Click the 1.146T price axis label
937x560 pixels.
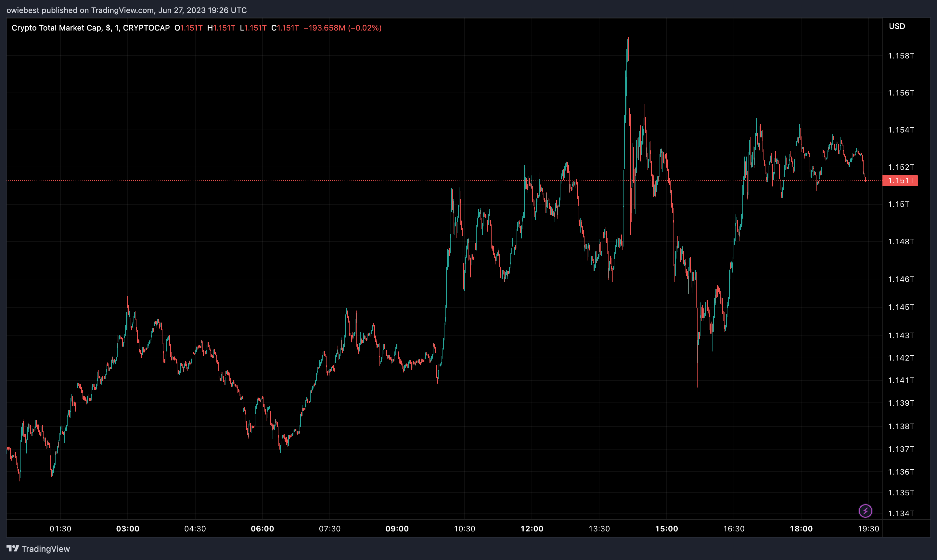[x=901, y=279]
